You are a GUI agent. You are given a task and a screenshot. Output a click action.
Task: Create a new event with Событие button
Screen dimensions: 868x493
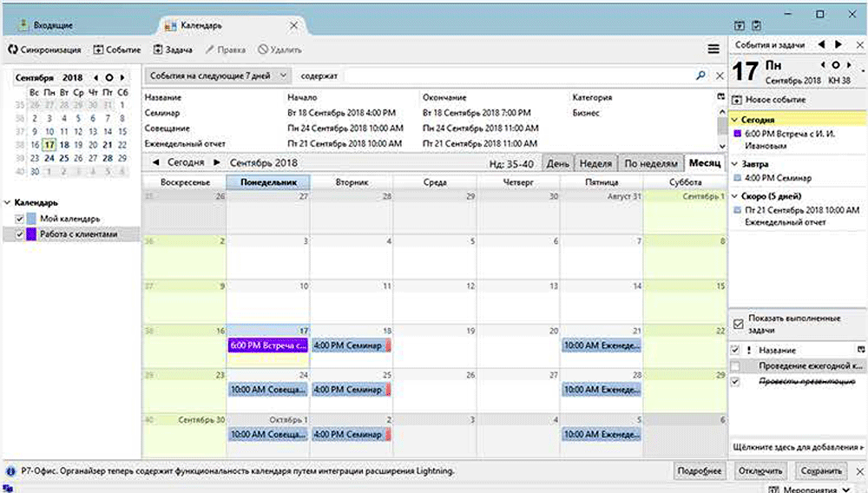click(117, 49)
